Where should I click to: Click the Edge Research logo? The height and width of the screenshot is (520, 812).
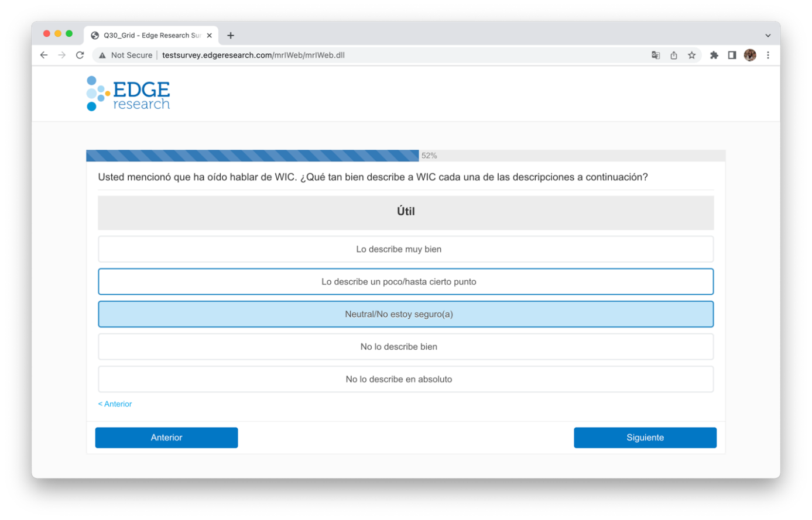(x=128, y=93)
